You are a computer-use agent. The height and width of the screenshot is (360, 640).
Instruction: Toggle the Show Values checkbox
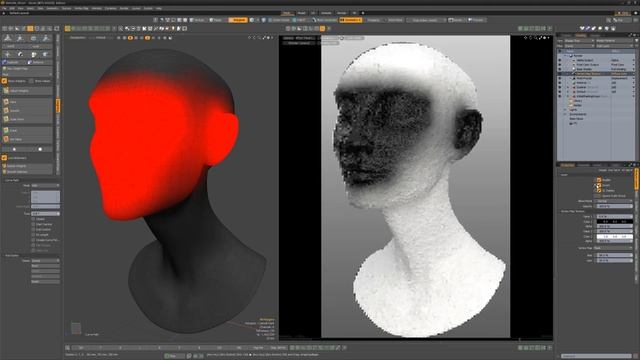[31, 81]
